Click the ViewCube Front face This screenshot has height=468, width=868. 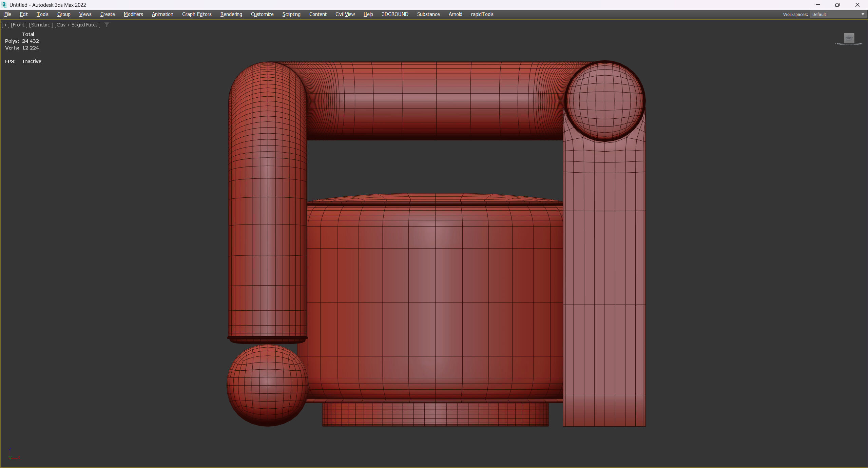pos(849,38)
